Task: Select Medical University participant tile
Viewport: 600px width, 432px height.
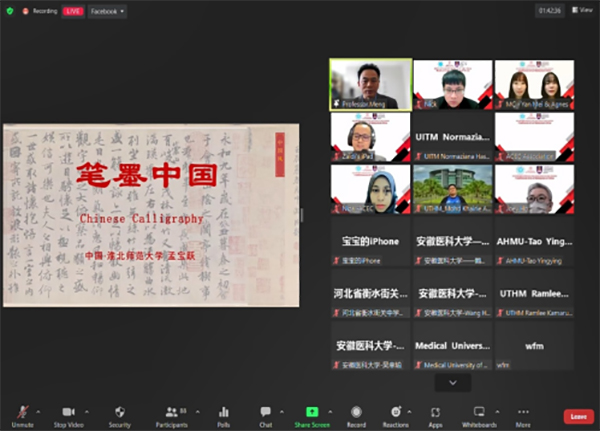Action: [453, 346]
